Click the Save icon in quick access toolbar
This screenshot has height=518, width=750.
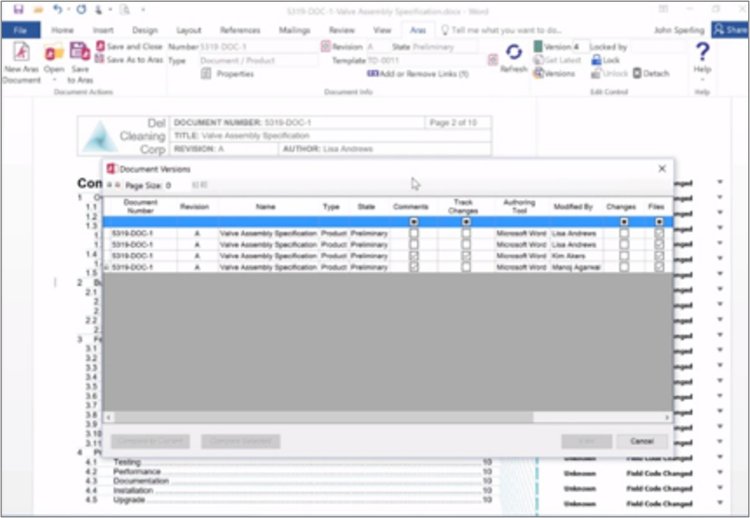(x=18, y=9)
